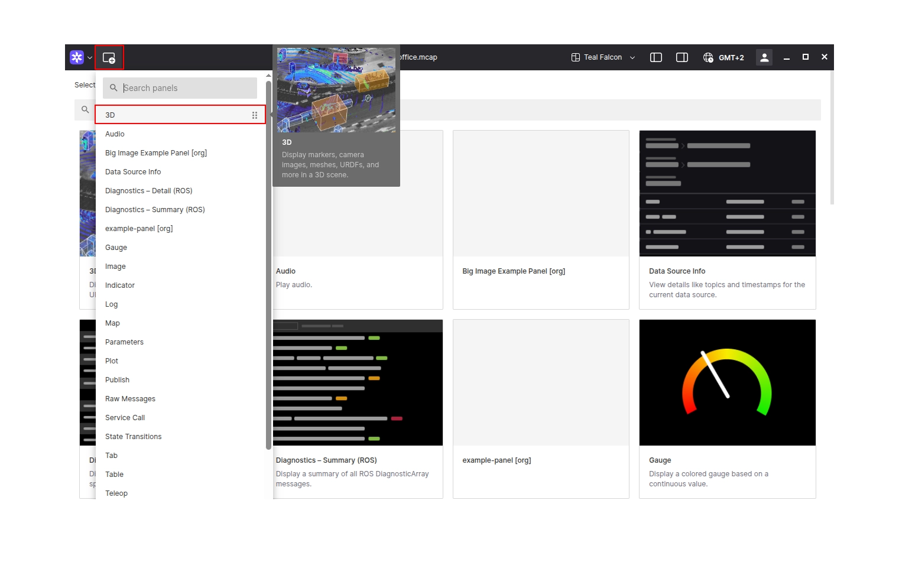Select Diagnostics – Summary (ROS) card

357,408
